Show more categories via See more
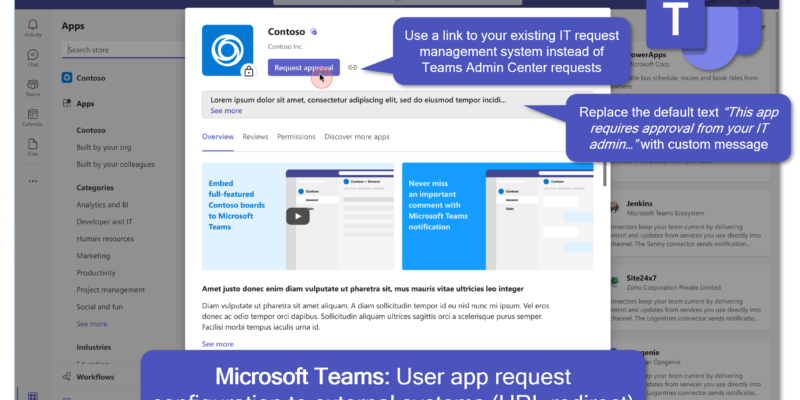The width and height of the screenshot is (800, 400). tap(92, 324)
